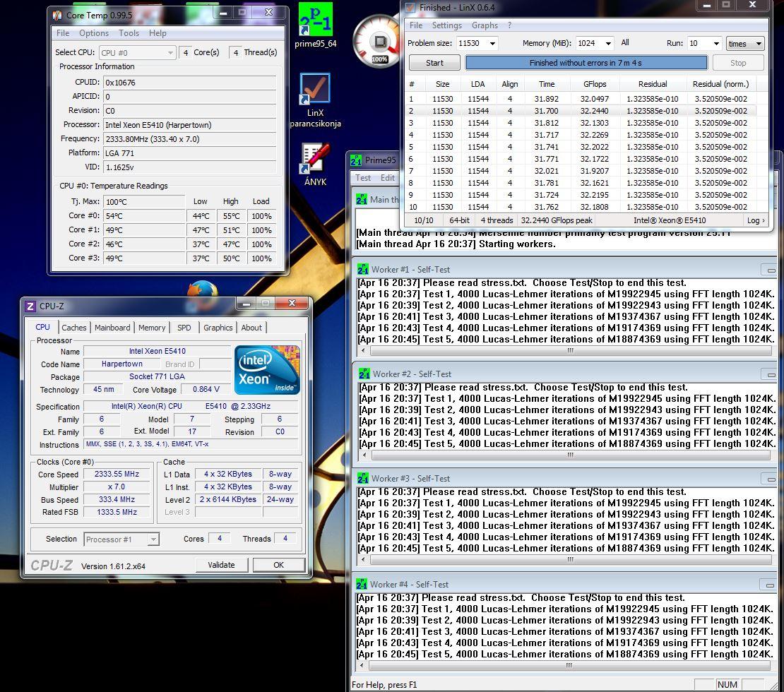Open the Processor #1 selection dropdown in CPU-Z
The image size is (784, 692).
pos(121,539)
